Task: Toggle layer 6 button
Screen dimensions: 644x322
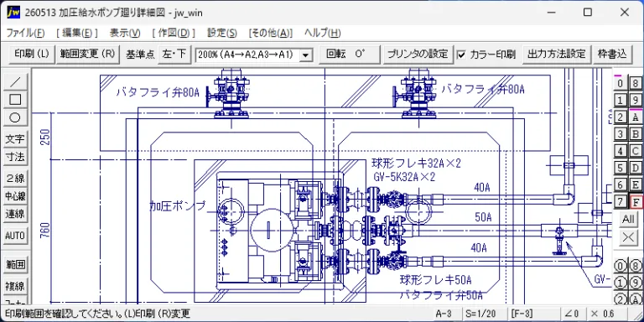Action: pos(620,184)
